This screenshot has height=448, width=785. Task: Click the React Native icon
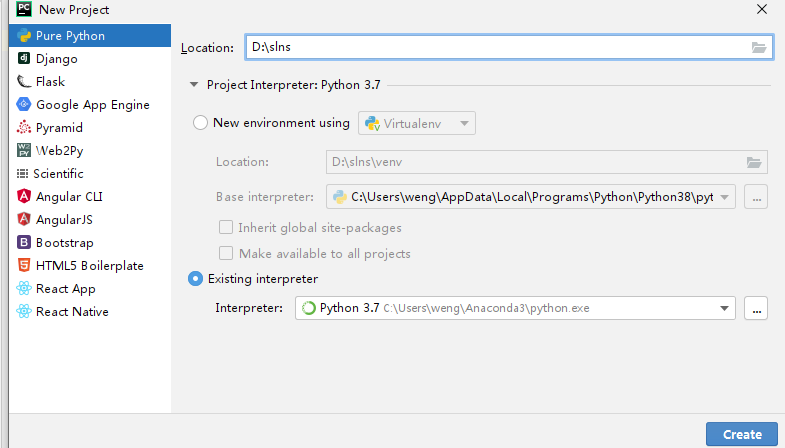pyautogui.click(x=24, y=312)
